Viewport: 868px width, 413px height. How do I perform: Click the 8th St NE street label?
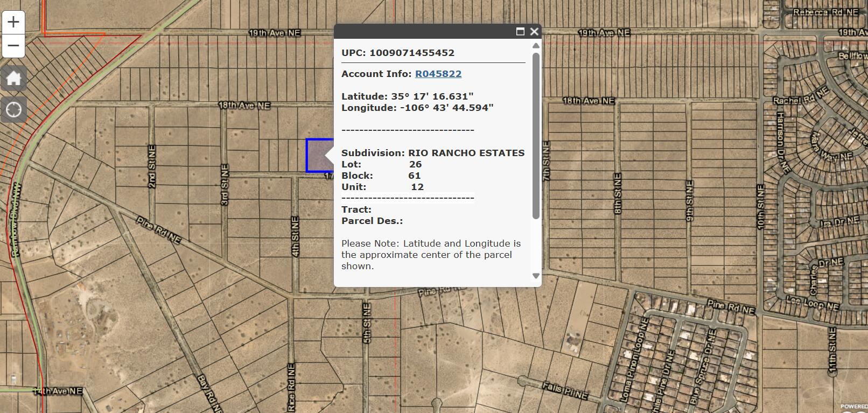[x=618, y=193]
